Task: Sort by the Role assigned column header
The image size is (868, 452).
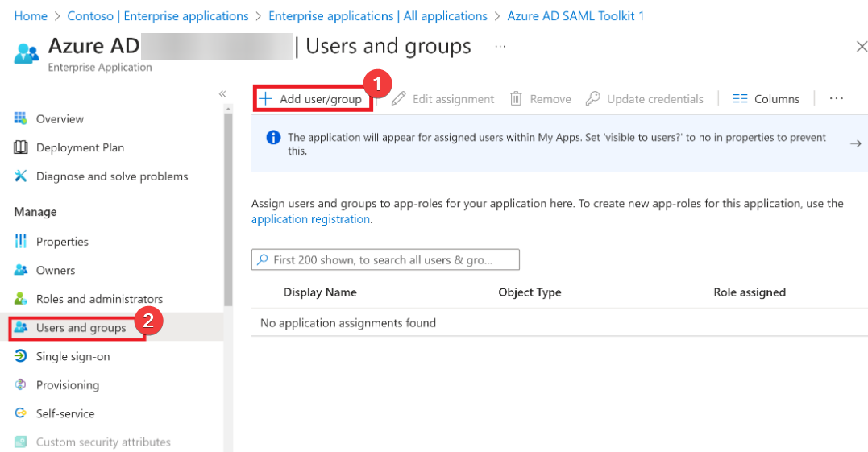Action: (x=750, y=292)
